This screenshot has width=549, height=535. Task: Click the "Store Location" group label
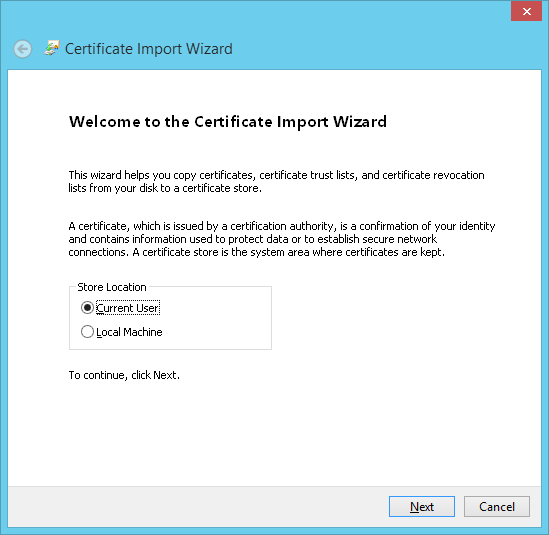112,287
